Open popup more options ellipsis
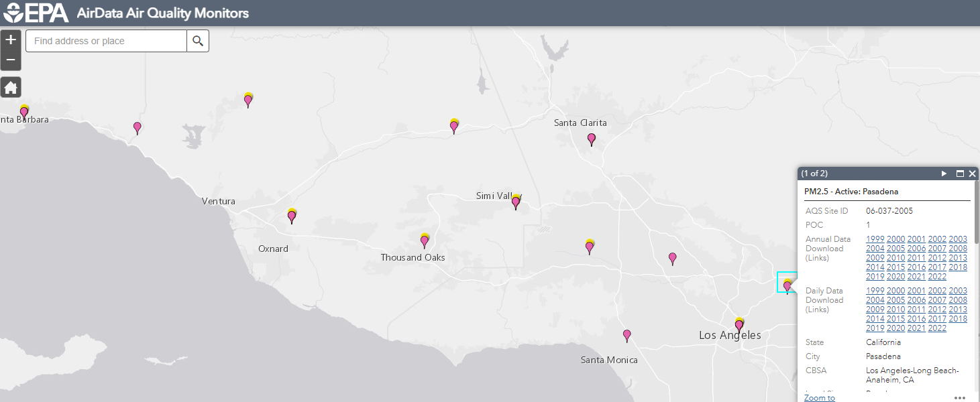The height and width of the screenshot is (402, 980). 960,397
